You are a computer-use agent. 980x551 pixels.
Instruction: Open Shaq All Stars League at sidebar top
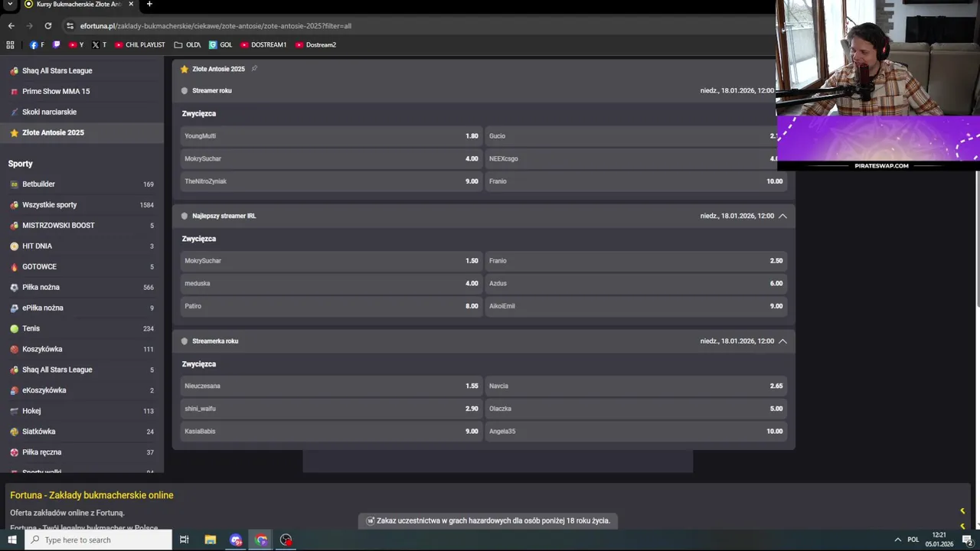pos(82,70)
